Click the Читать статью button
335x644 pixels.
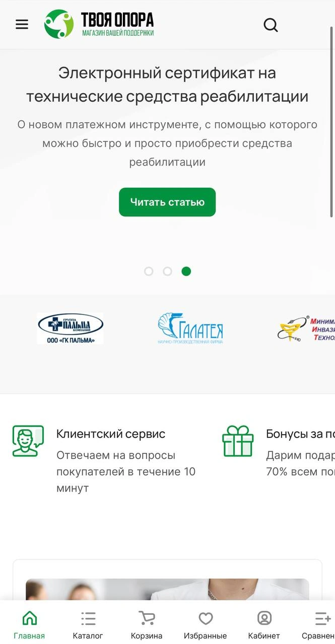coord(167,202)
